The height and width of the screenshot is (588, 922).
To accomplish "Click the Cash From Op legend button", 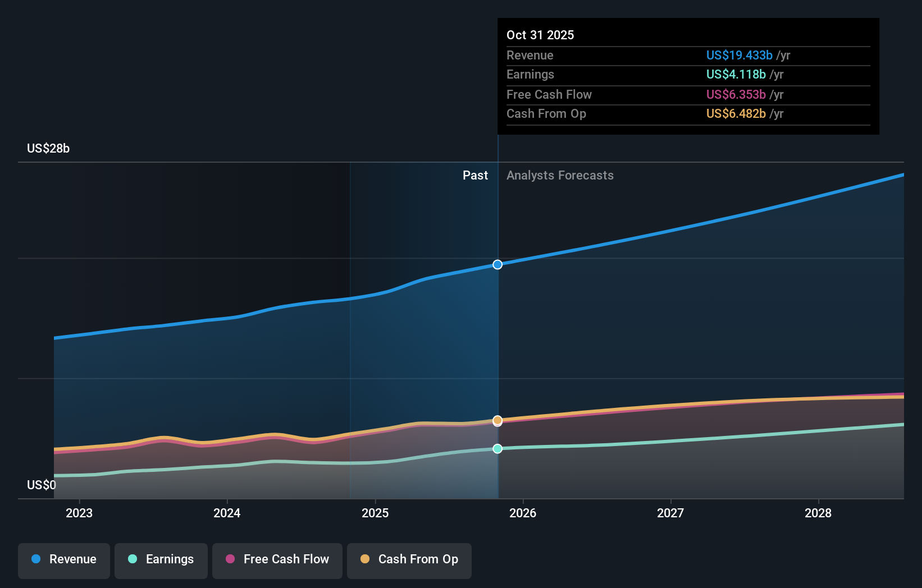I will coord(409,559).
